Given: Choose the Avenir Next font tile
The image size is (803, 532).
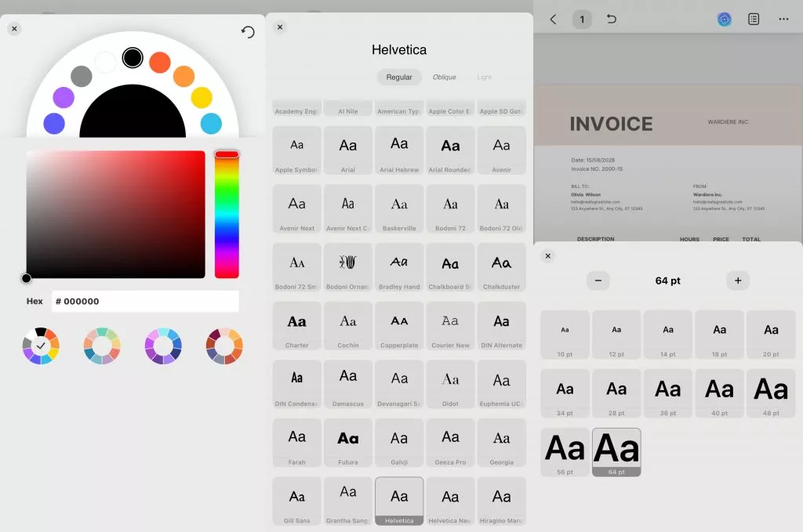Looking at the screenshot, I should coord(297,208).
